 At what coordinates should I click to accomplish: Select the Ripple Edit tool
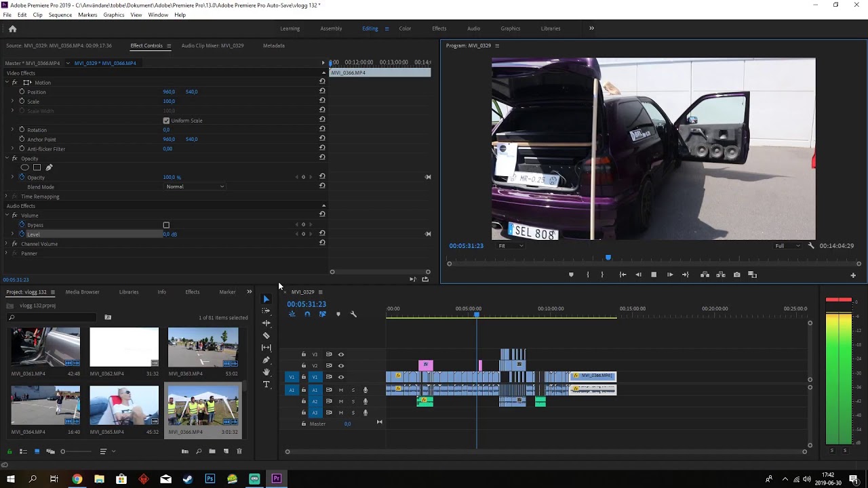266,323
